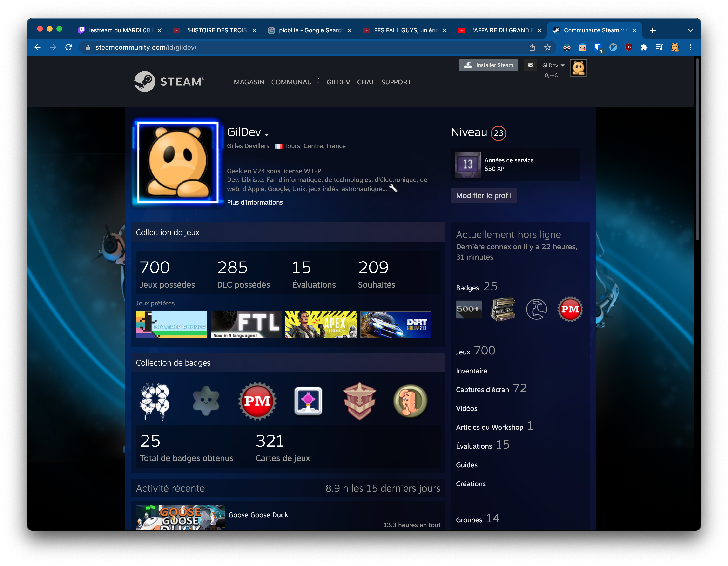Viewport: 728px width, 566px height.
Task: Open the retro machine badge in sidebar
Action: coord(503,309)
